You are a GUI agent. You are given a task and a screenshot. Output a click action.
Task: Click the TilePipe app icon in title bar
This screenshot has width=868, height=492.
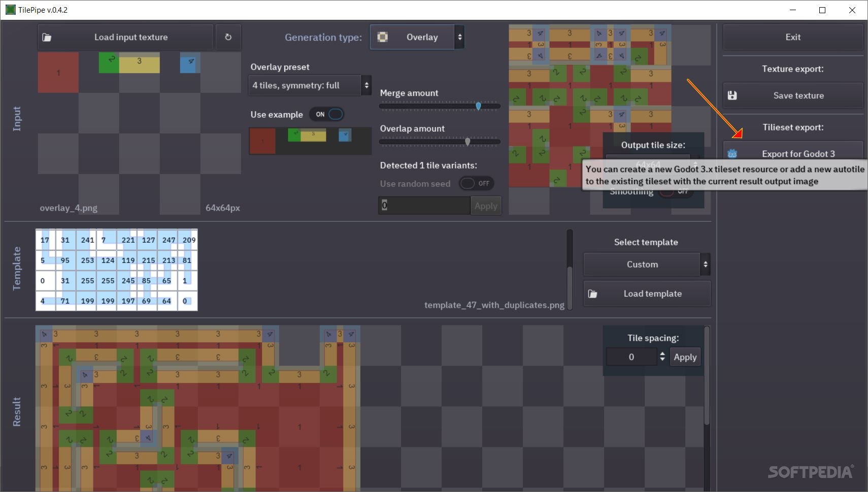point(10,10)
